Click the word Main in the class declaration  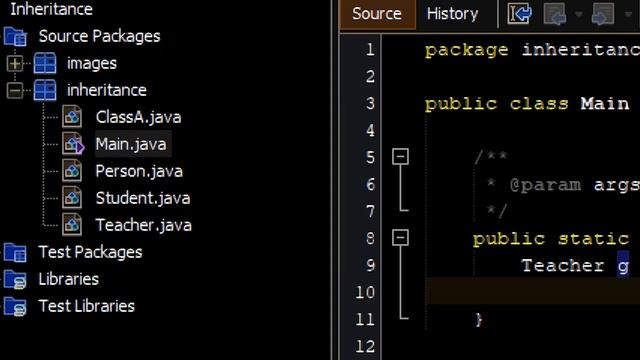click(604, 104)
